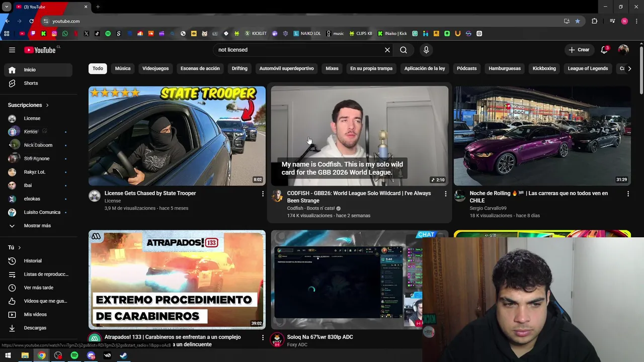Open options for License Gets Chased video
644x362 pixels.
pos(263,194)
